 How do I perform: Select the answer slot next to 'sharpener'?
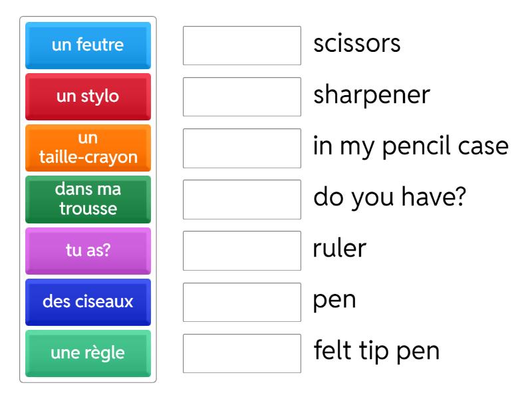pos(242,96)
